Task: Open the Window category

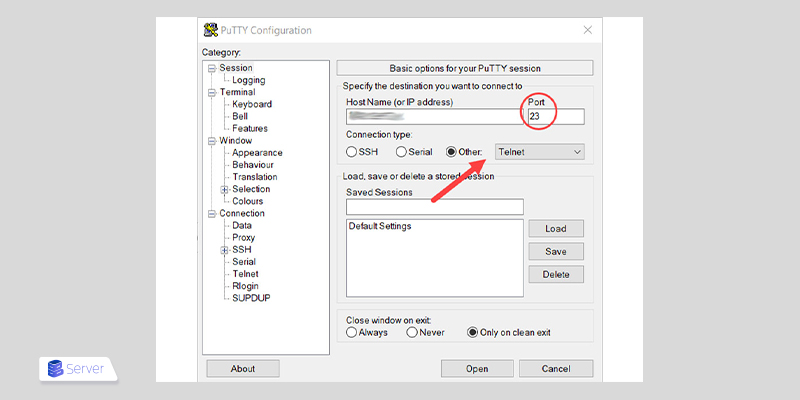Action: click(x=236, y=141)
